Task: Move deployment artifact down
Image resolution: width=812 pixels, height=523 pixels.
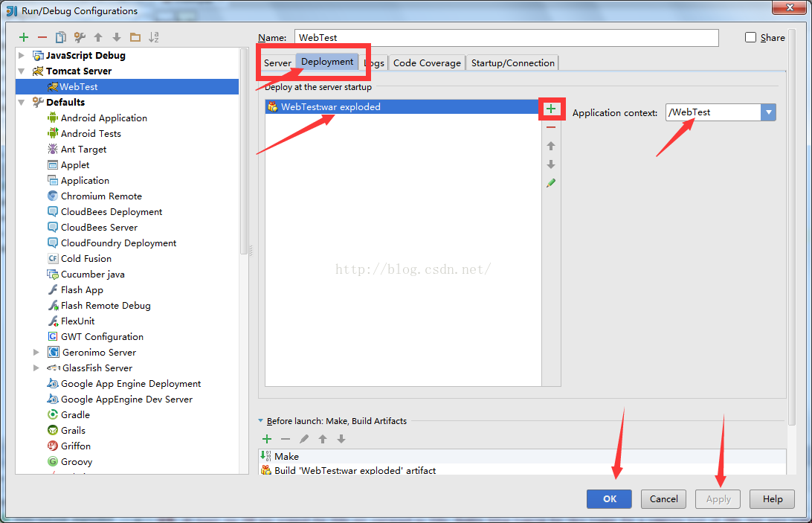Action: [551, 164]
